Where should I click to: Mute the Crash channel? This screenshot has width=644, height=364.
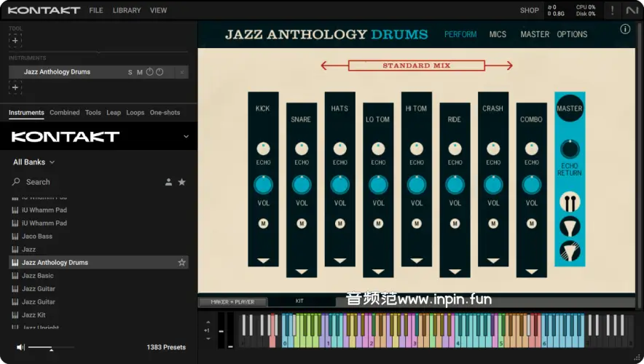493,223
